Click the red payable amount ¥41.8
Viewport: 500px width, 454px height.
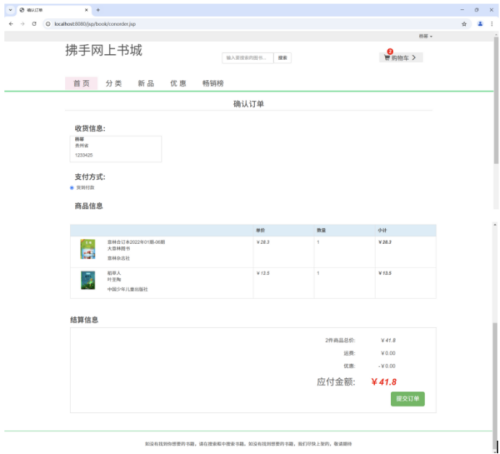coord(384,382)
